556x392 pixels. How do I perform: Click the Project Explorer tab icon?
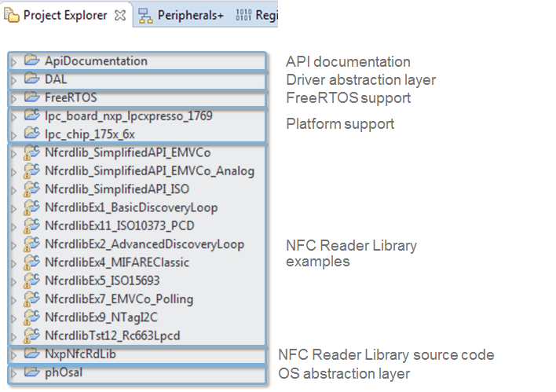tap(11, 15)
